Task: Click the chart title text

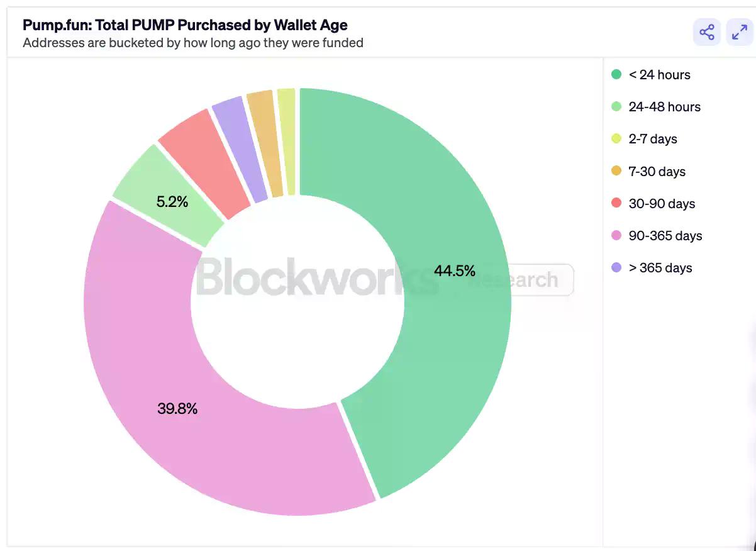Action: (184, 25)
